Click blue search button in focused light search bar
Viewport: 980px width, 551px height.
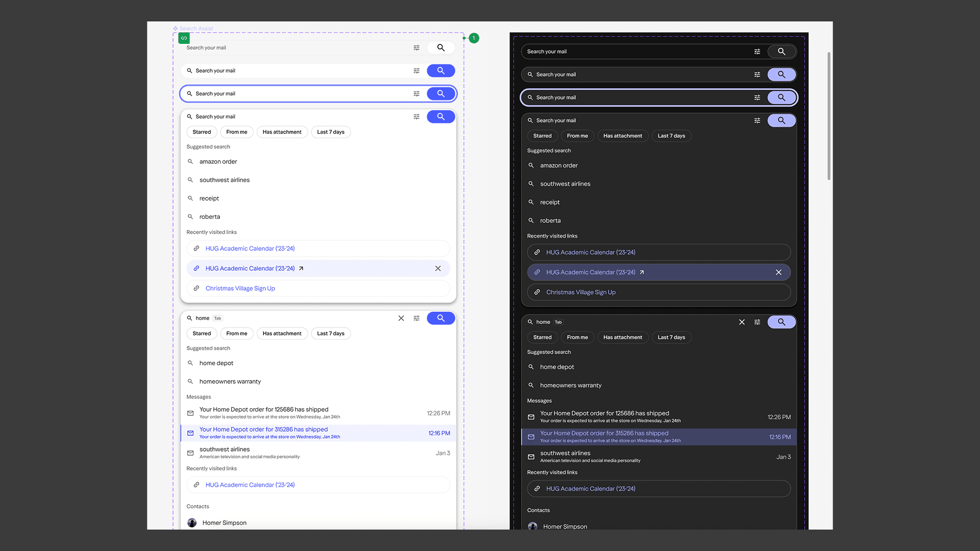click(440, 94)
